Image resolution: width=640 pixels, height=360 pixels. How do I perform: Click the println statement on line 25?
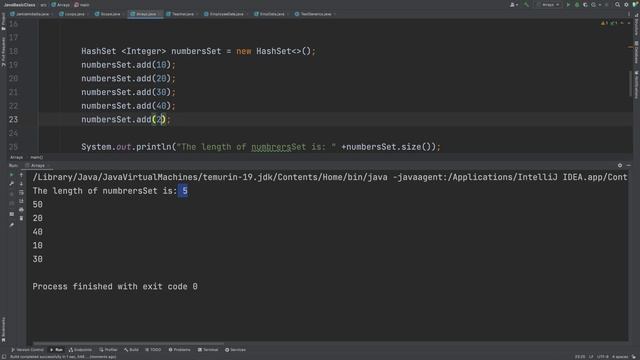coord(261,147)
